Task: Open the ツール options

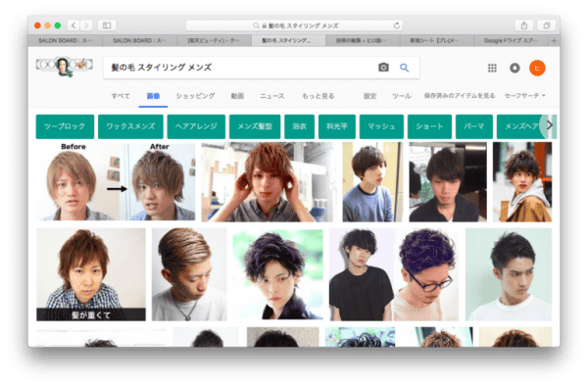Action: point(402,96)
